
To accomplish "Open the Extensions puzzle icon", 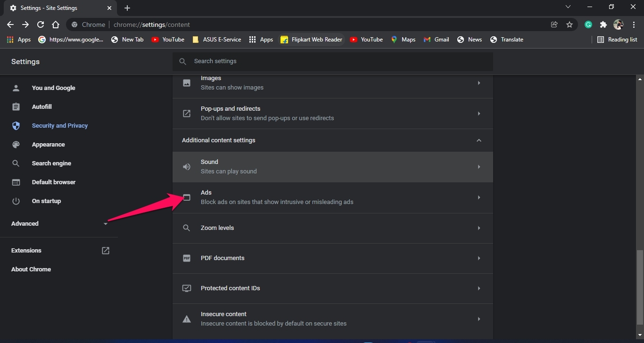I will pos(603,24).
